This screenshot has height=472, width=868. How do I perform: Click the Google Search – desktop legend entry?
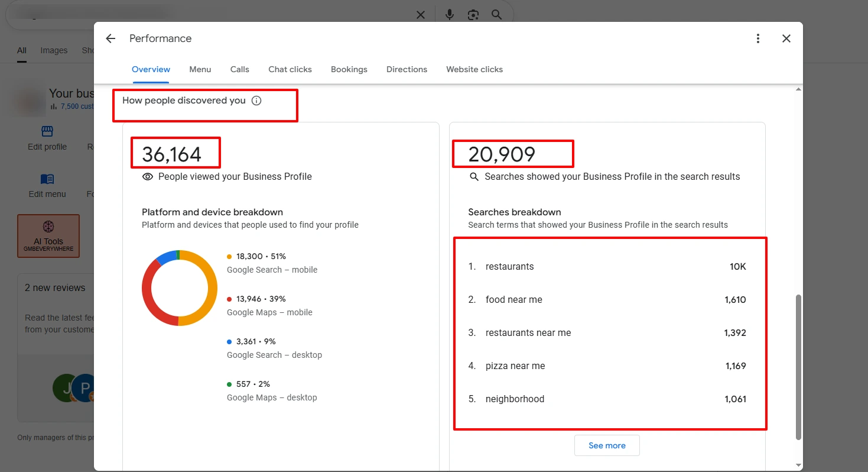click(x=274, y=348)
